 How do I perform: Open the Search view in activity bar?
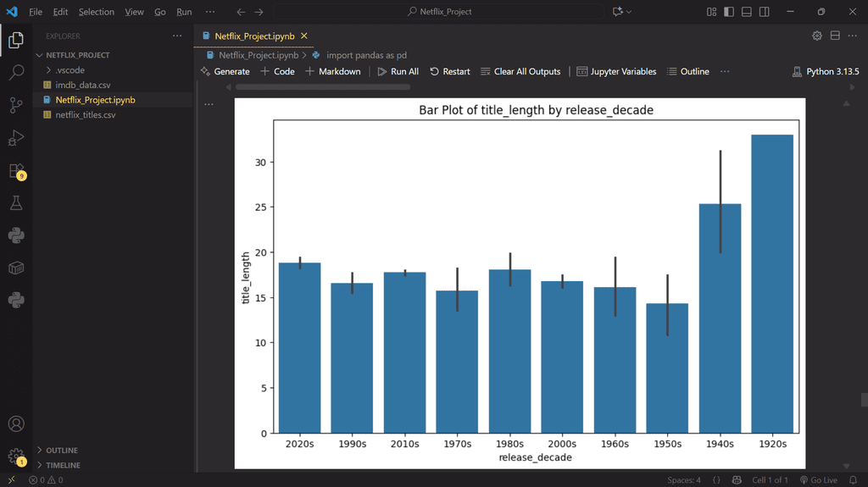[x=16, y=73]
